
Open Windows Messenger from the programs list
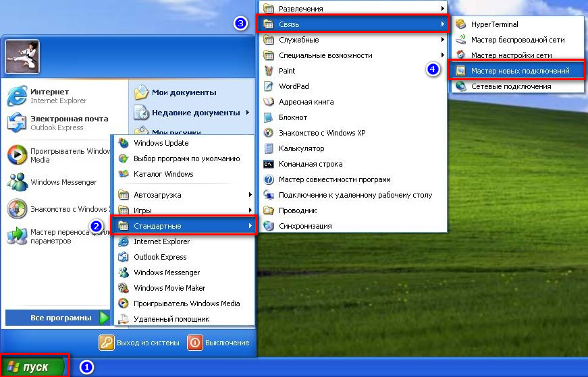click(184, 272)
